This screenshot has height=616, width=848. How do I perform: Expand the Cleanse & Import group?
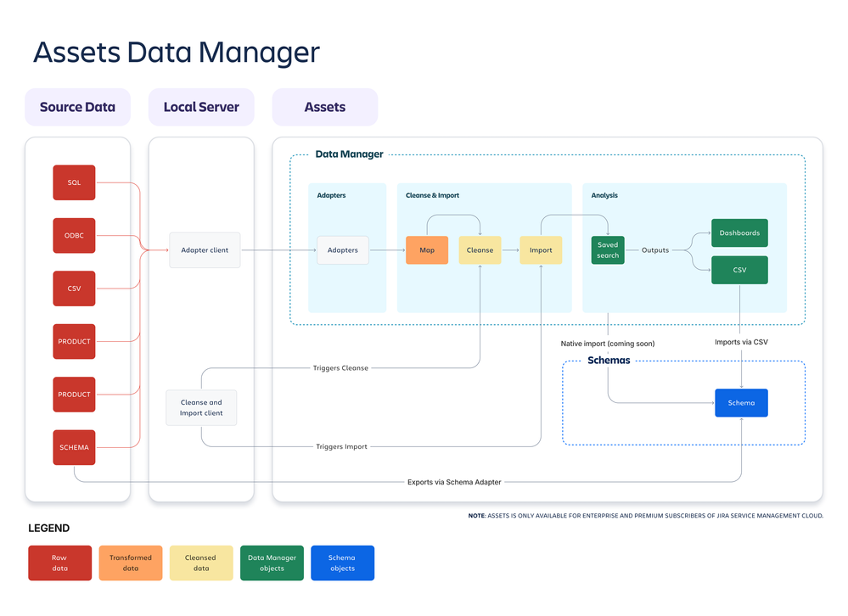click(433, 195)
